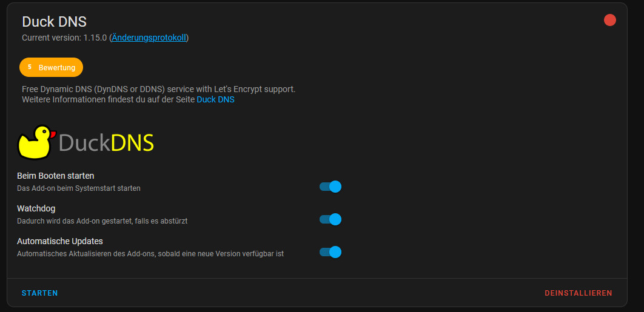
Task: Click DEINSTALLIEREN to uninstall the add-on
Action: (579, 293)
